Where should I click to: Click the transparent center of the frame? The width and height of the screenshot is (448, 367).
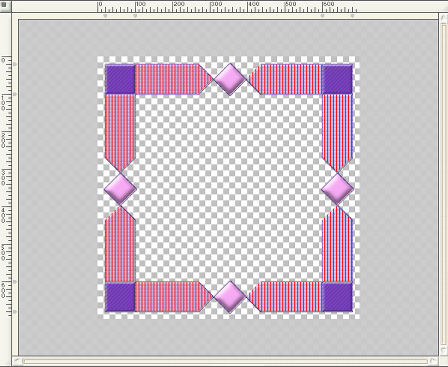(229, 188)
